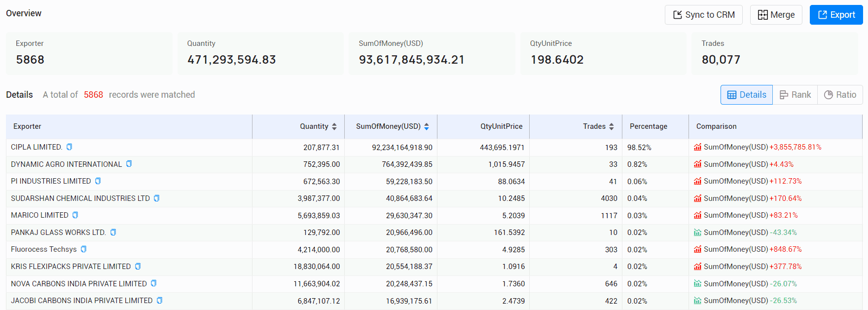868x310 pixels.
Task: Open comparison chart icon in NOVA CARBONS row
Action: point(697,283)
